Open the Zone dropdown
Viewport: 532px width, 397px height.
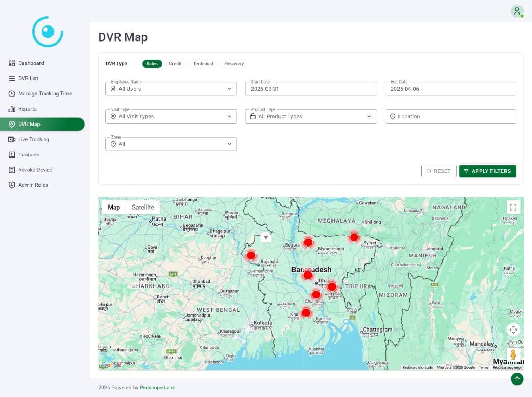(x=171, y=144)
